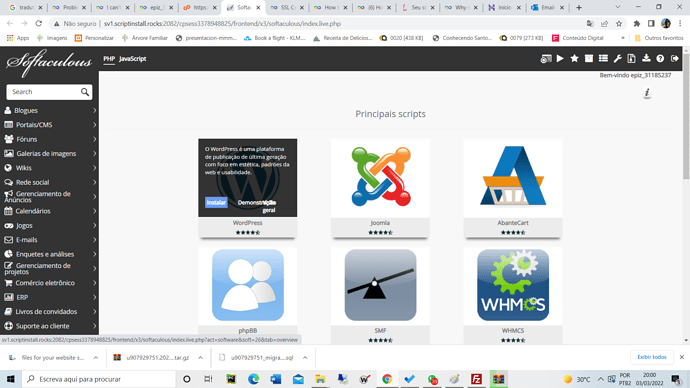Open a new browser tab
690x388 pixels.
coord(579,7)
